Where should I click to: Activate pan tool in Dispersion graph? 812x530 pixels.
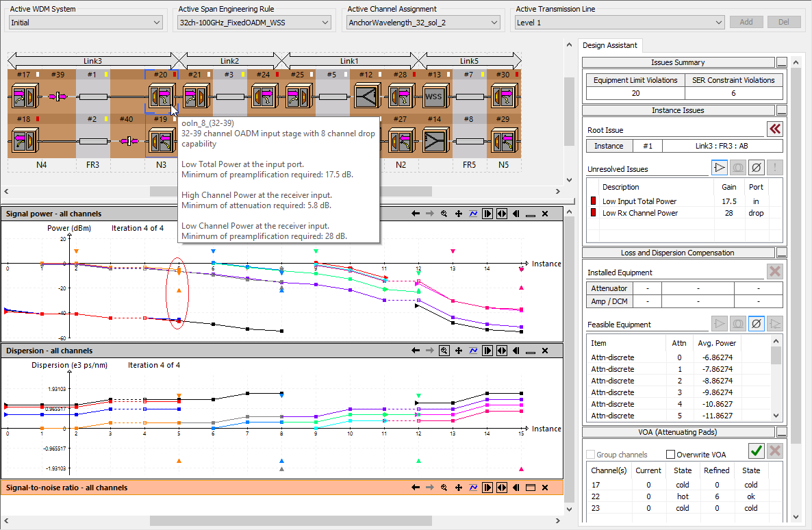(458, 351)
